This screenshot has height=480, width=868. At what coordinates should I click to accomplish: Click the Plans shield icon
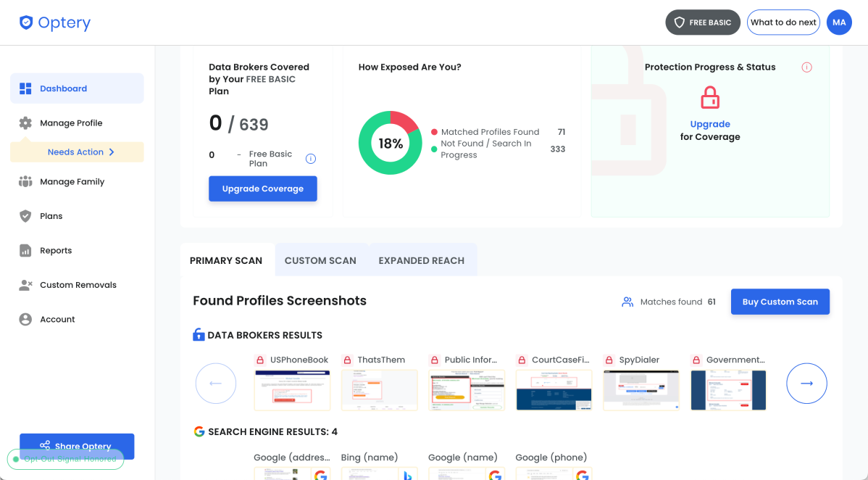coord(25,216)
